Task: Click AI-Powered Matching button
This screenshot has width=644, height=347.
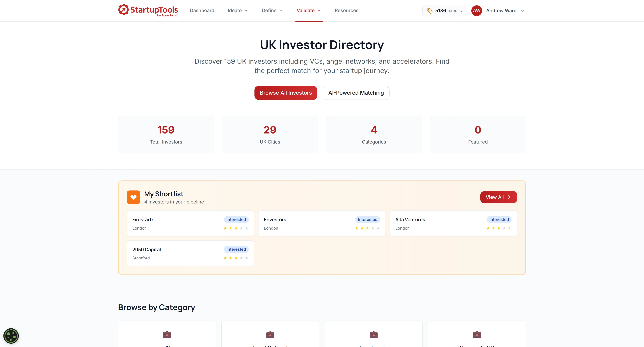Action: click(356, 93)
